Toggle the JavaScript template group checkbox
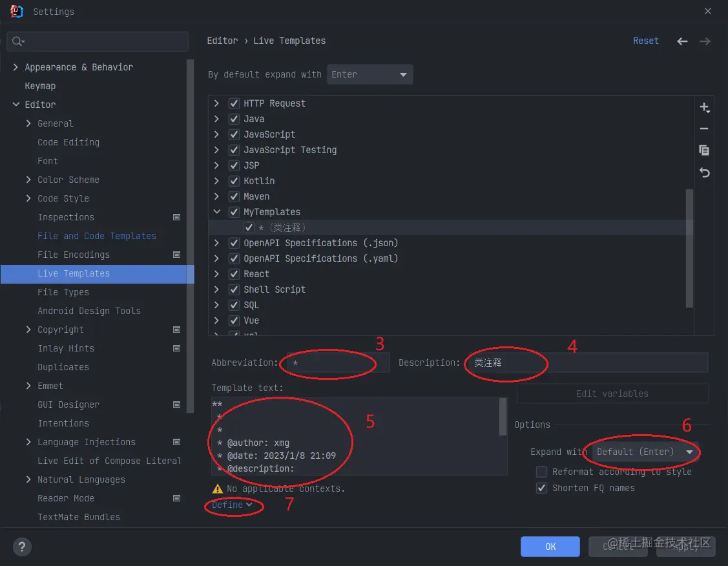This screenshot has height=566, width=728. click(x=234, y=134)
